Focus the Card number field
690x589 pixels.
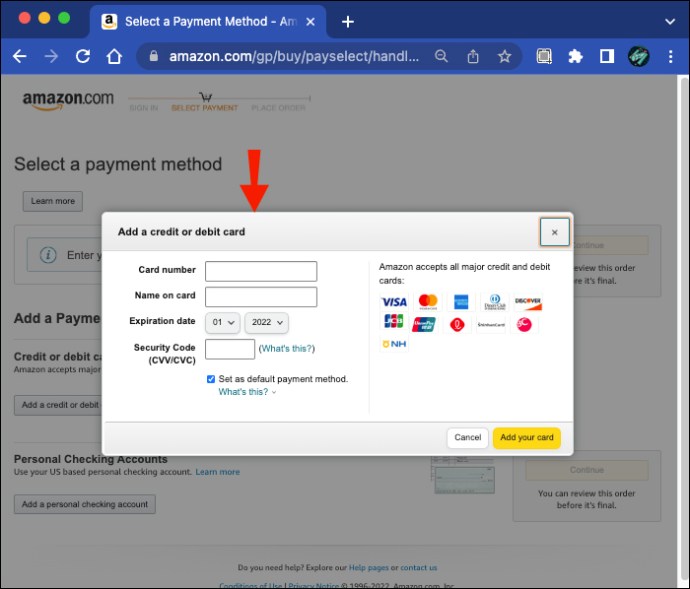(261, 271)
